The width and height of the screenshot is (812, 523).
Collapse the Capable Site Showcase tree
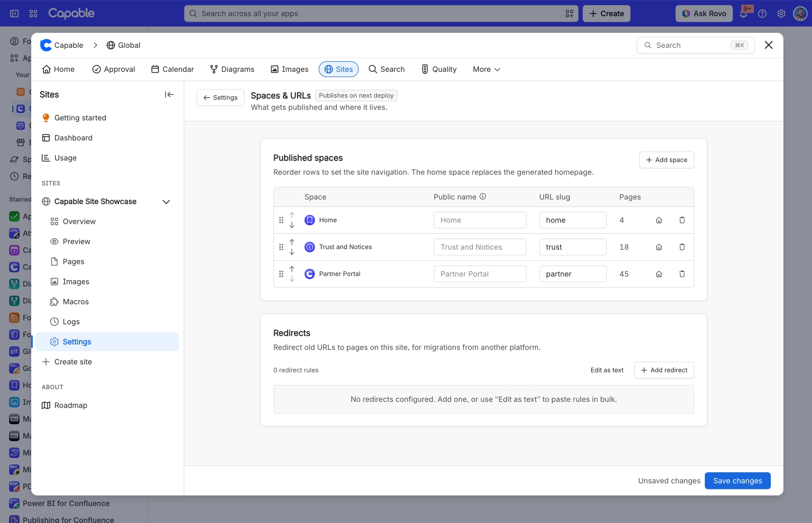pyautogui.click(x=166, y=202)
